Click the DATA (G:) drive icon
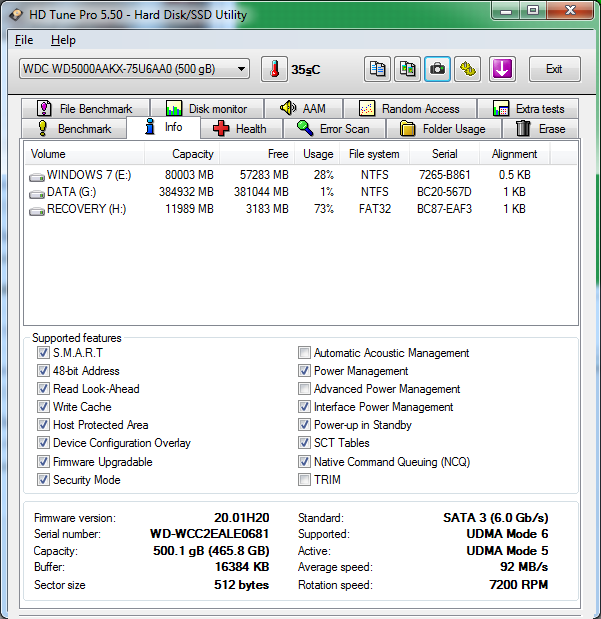The image size is (601, 619). tap(37, 194)
